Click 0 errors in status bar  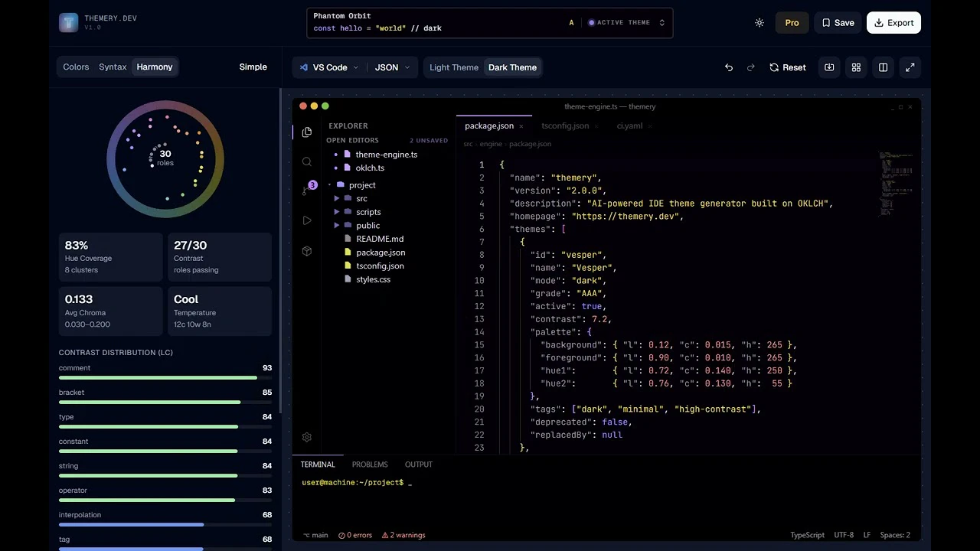point(355,535)
